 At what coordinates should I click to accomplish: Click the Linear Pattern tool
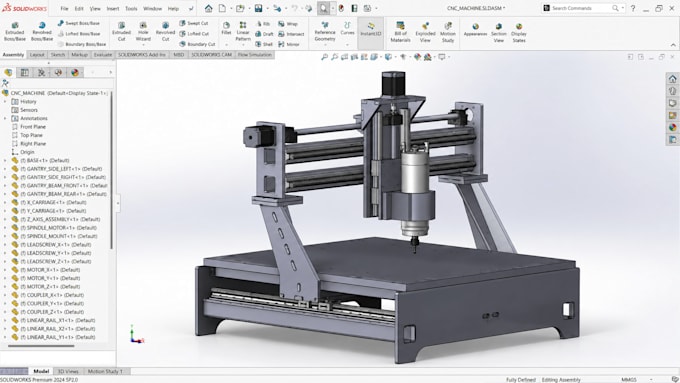[x=243, y=31]
